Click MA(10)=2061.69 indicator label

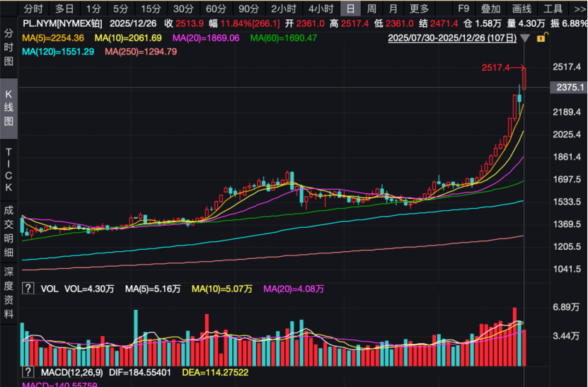[x=128, y=38]
